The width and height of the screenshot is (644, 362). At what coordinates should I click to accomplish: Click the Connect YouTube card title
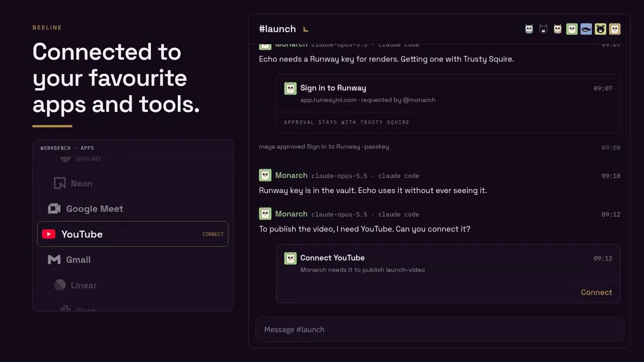point(333,258)
